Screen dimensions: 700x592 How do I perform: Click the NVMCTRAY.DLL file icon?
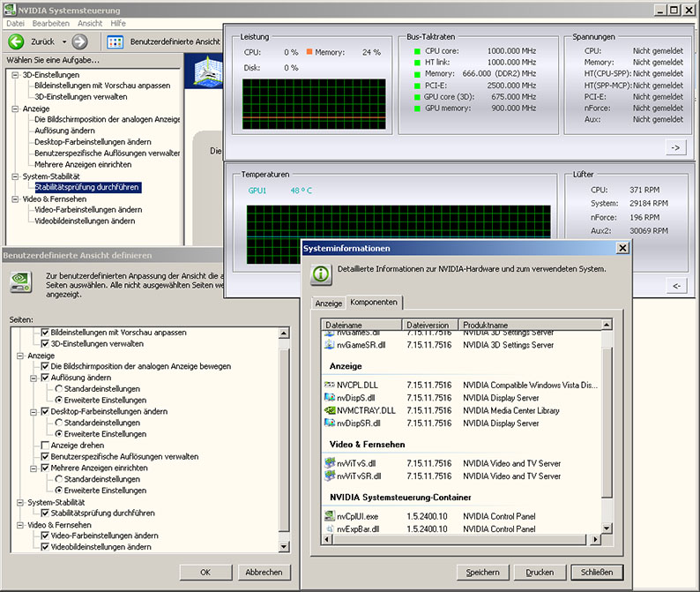tap(330, 410)
